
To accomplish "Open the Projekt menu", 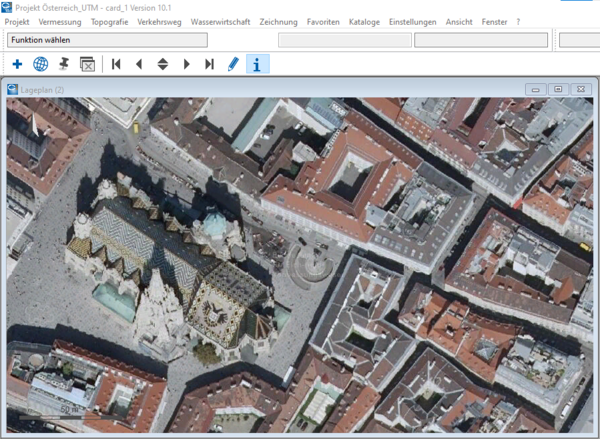I will click(17, 22).
